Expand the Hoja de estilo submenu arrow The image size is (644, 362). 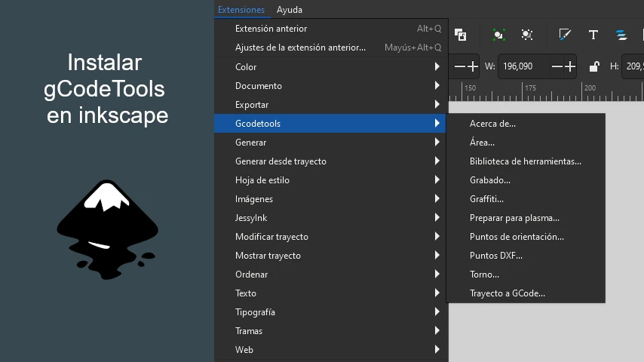pos(437,180)
